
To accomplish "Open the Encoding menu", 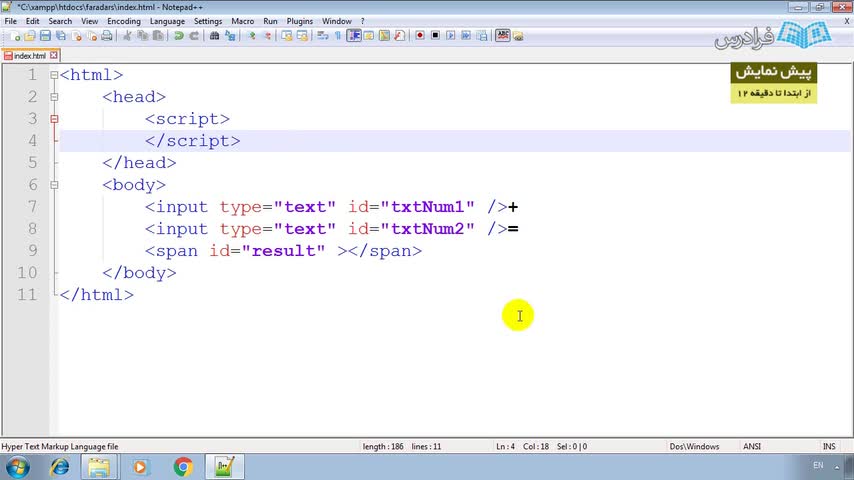I will [124, 21].
